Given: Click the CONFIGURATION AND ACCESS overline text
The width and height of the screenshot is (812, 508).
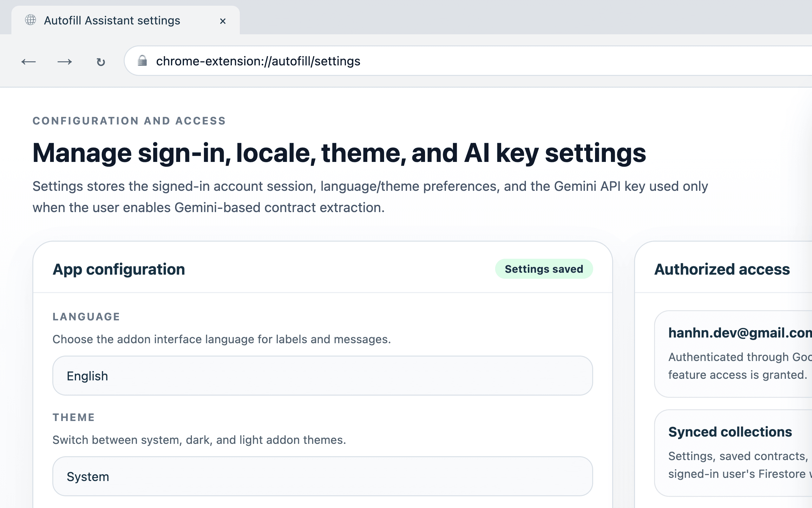Looking at the screenshot, I should coord(129,121).
